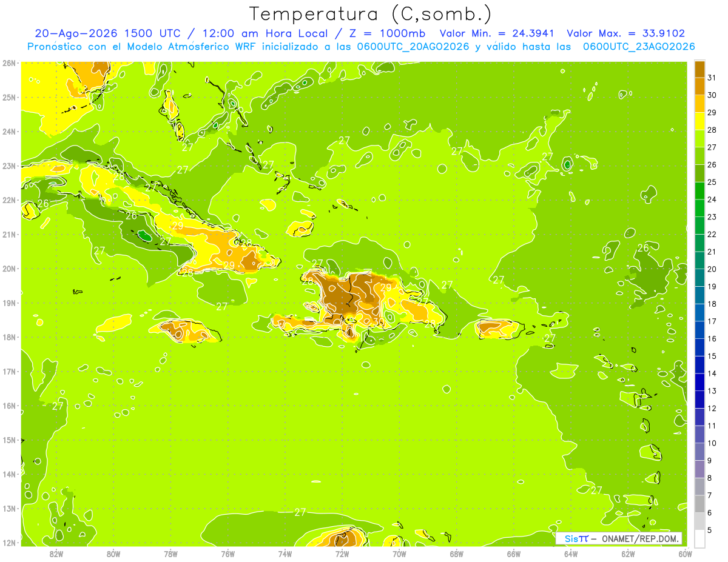Click color bar value '10'
728x562 pixels.
(712, 443)
